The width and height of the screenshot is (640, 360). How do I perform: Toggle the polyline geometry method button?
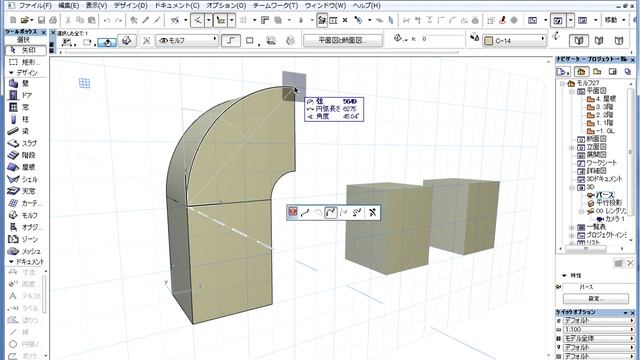pyautogui.click(x=231, y=41)
